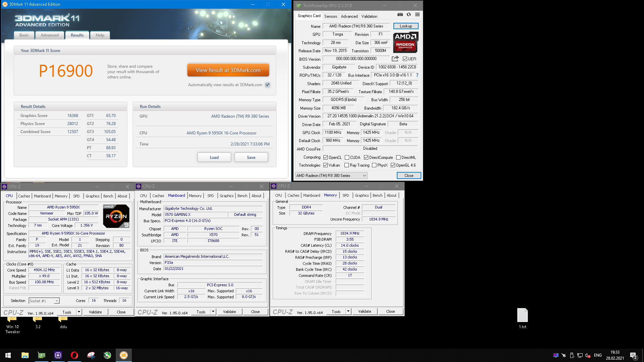
Task: Click the Lookup button in GPU-Z
Action: [406, 26]
